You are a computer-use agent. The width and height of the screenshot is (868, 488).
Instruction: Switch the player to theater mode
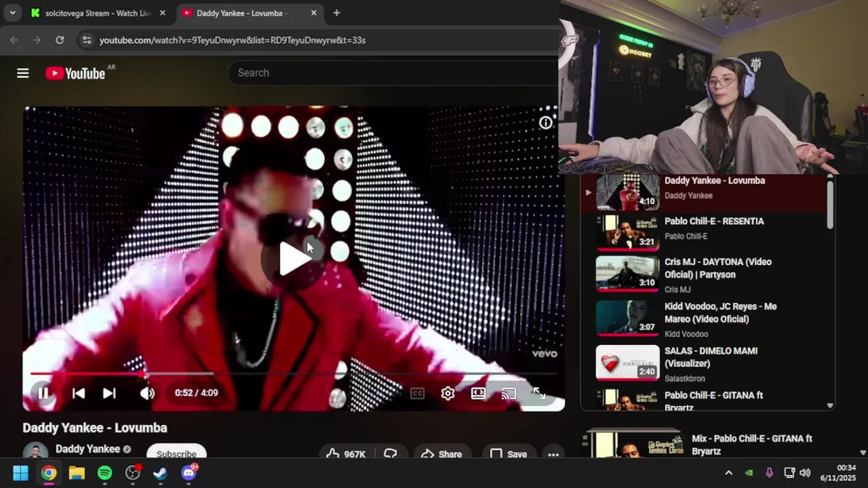pos(478,393)
